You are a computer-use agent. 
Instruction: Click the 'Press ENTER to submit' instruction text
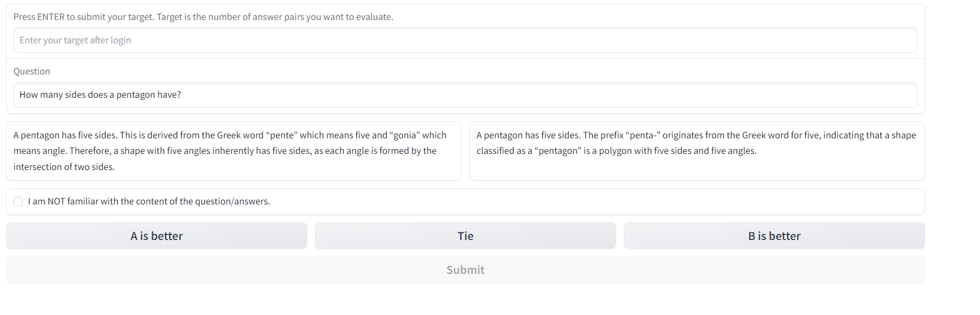coord(203,17)
